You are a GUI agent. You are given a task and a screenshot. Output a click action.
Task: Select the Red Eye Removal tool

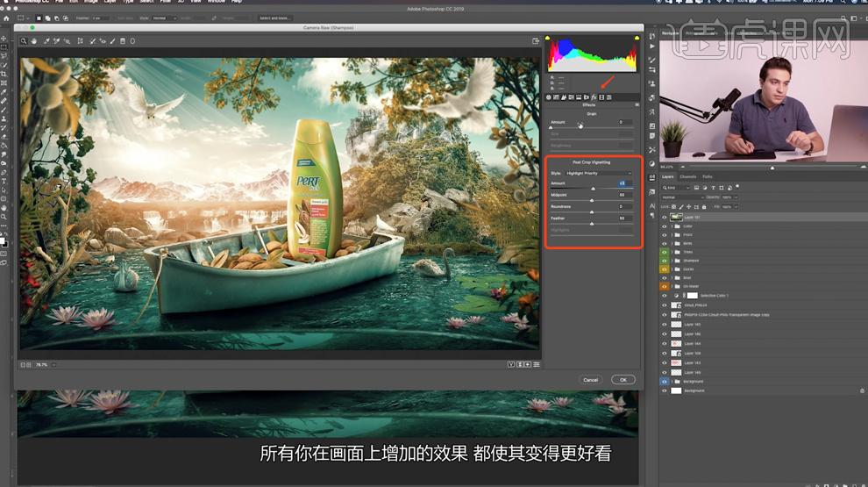tap(103, 41)
